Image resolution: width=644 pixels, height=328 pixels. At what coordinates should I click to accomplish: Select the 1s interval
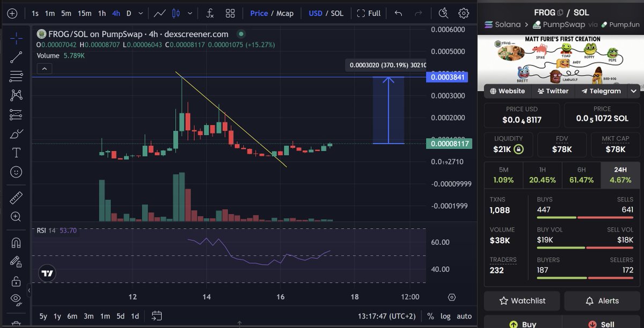coord(35,13)
